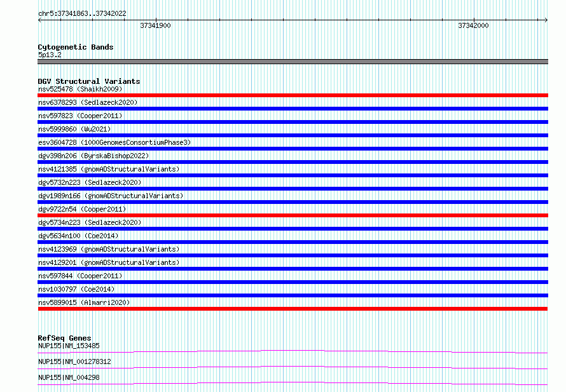Click the magenta line for NUP155|NM_004298

coord(293,383)
